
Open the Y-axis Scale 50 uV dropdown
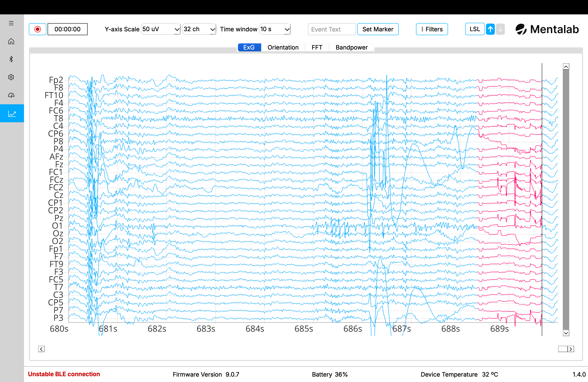pyautogui.click(x=161, y=29)
